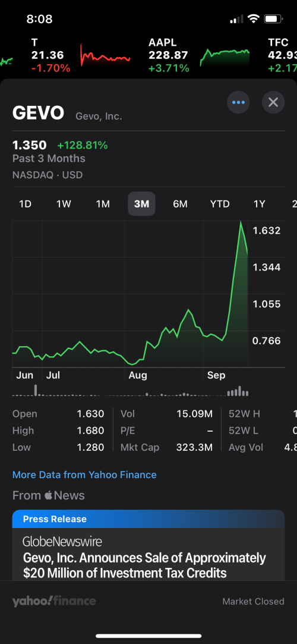The width and height of the screenshot is (297, 644).
Task: Tap the AAPL green sparkline chart
Action: pyautogui.click(x=225, y=57)
